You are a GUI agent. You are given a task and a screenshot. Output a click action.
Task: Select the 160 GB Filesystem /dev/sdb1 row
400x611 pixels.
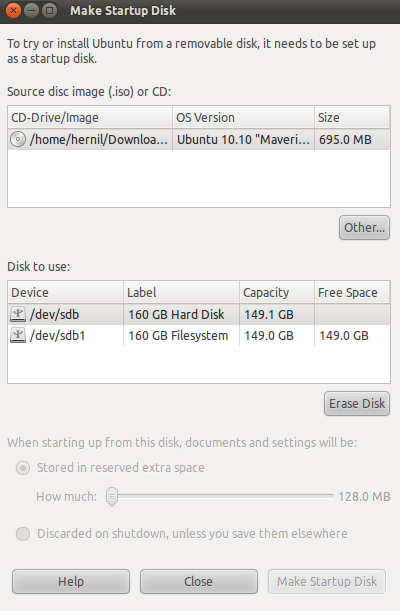tap(199, 335)
